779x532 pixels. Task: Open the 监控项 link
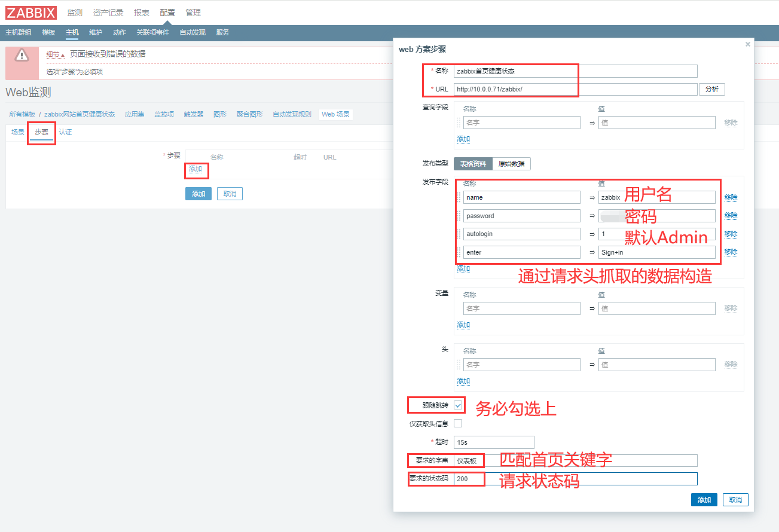pos(164,114)
